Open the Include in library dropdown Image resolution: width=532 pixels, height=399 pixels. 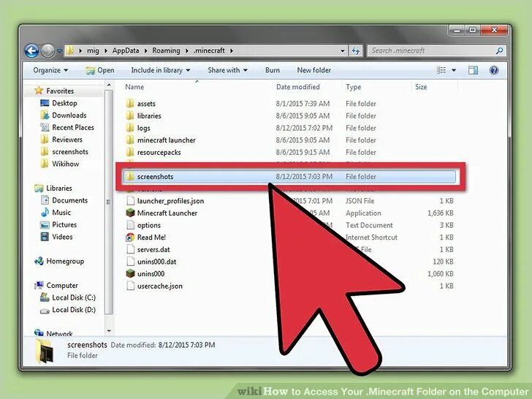161,70
